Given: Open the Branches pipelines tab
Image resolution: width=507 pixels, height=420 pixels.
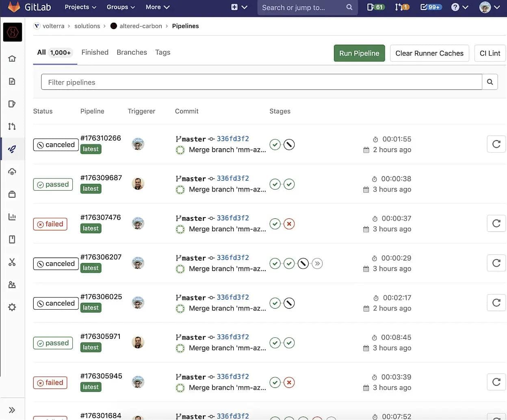Looking at the screenshot, I should pos(132,52).
